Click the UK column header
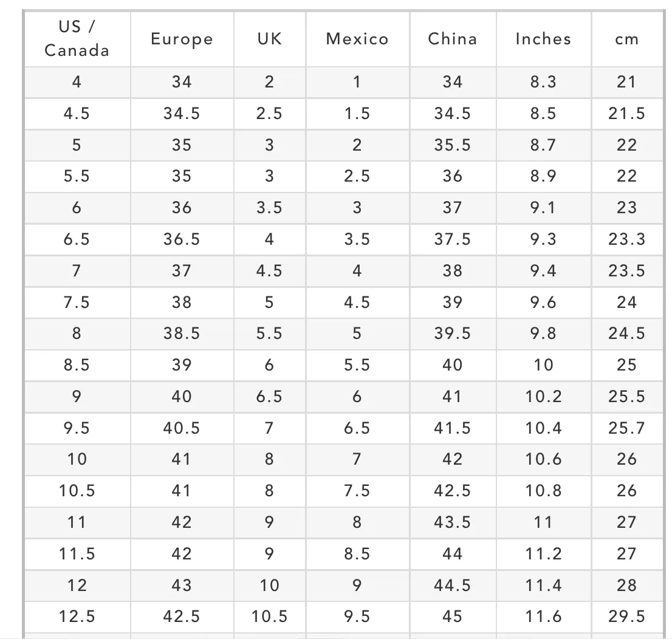Image resolution: width=672 pixels, height=639 pixels. [x=270, y=39]
